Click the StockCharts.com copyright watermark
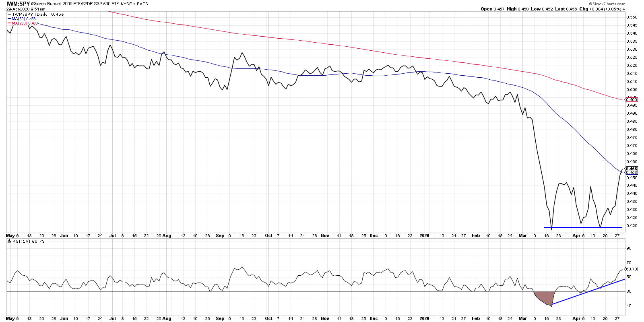 tap(607, 4)
